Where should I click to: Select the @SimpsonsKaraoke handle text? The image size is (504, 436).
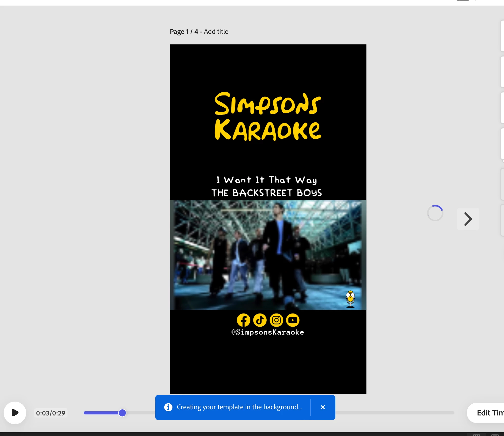pyautogui.click(x=268, y=332)
